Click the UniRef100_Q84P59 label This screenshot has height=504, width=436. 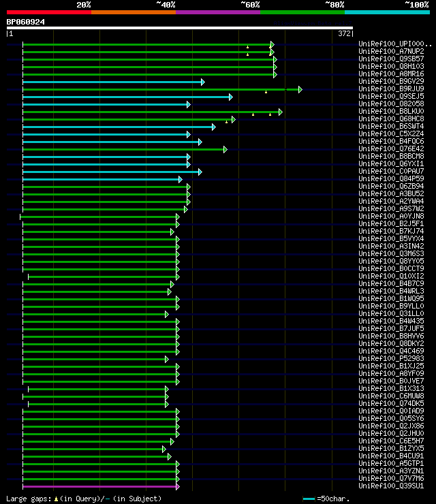(391, 178)
